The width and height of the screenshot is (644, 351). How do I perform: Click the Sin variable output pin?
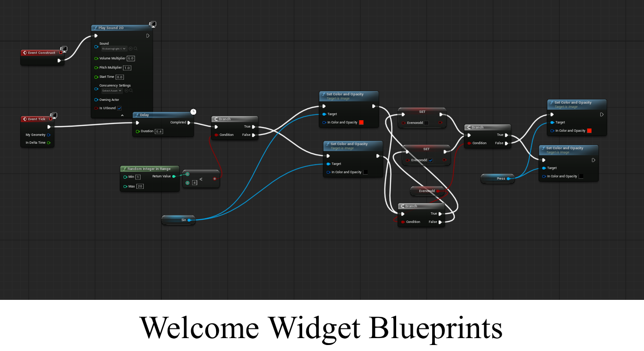189,220
